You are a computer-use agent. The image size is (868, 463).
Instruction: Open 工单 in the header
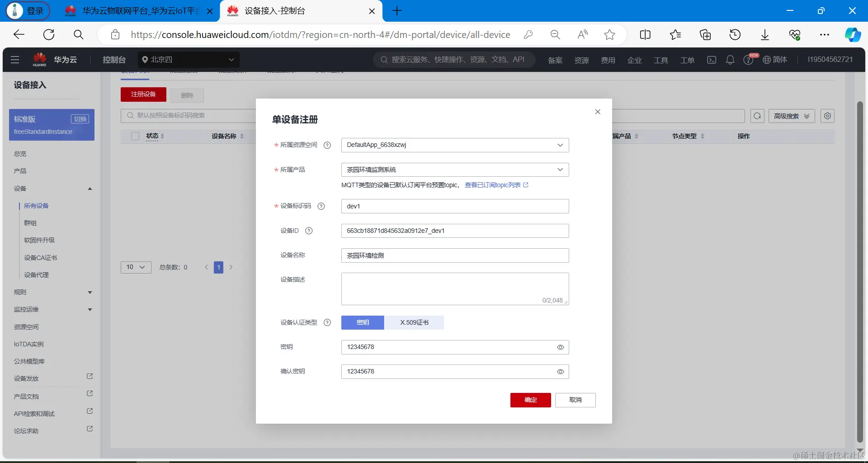coord(687,60)
